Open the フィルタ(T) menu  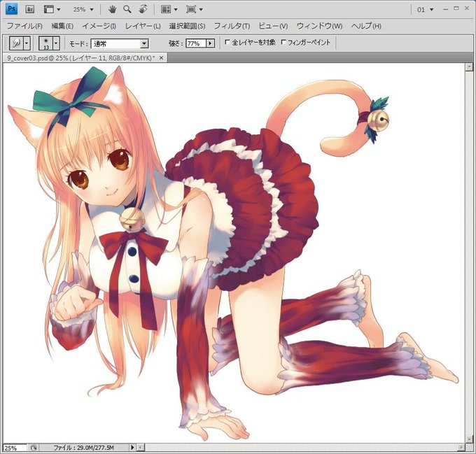click(x=232, y=26)
